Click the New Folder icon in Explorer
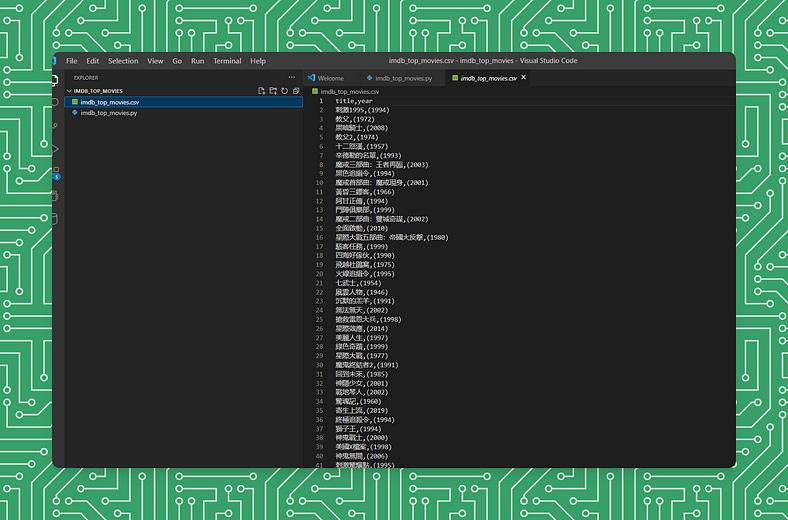This screenshot has width=788, height=520. (273, 91)
